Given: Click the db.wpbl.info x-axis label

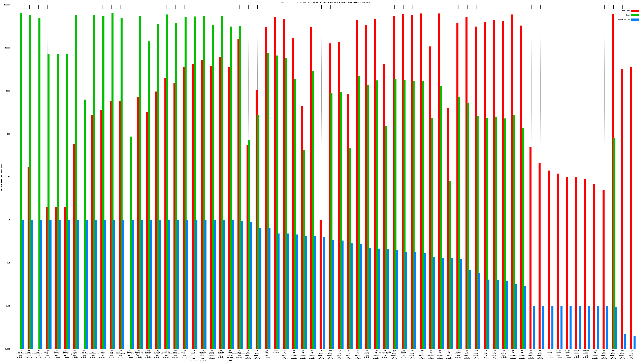Looking at the screenshot, I should pyautogui.click(x=111, y=354).
